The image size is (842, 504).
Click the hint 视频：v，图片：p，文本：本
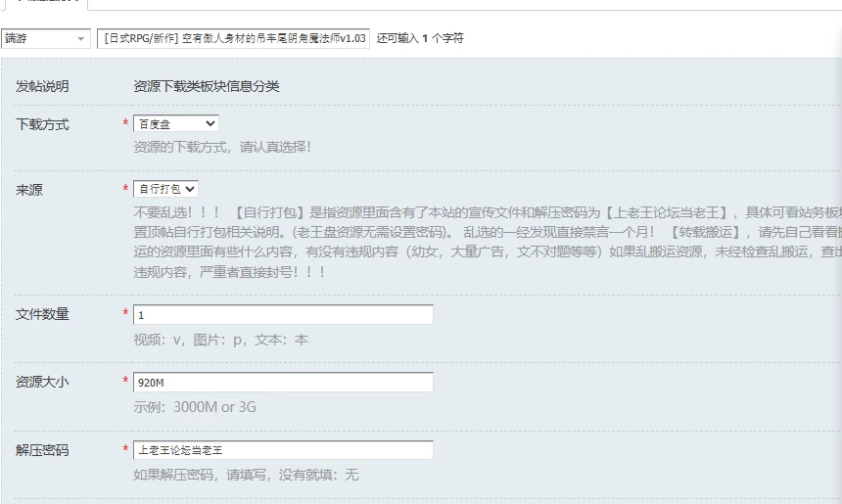click(x=220, y=340)
